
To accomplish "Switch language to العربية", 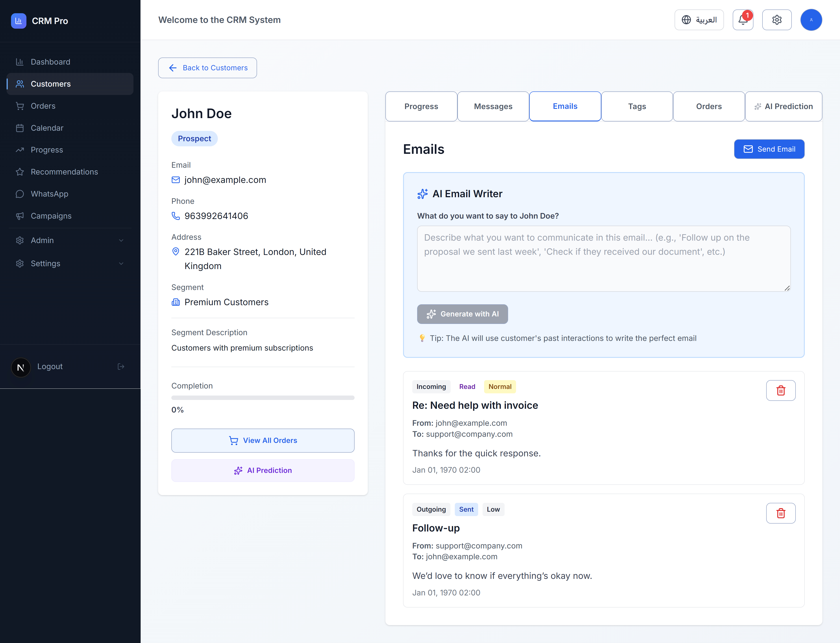I will [x=699, y=20].
